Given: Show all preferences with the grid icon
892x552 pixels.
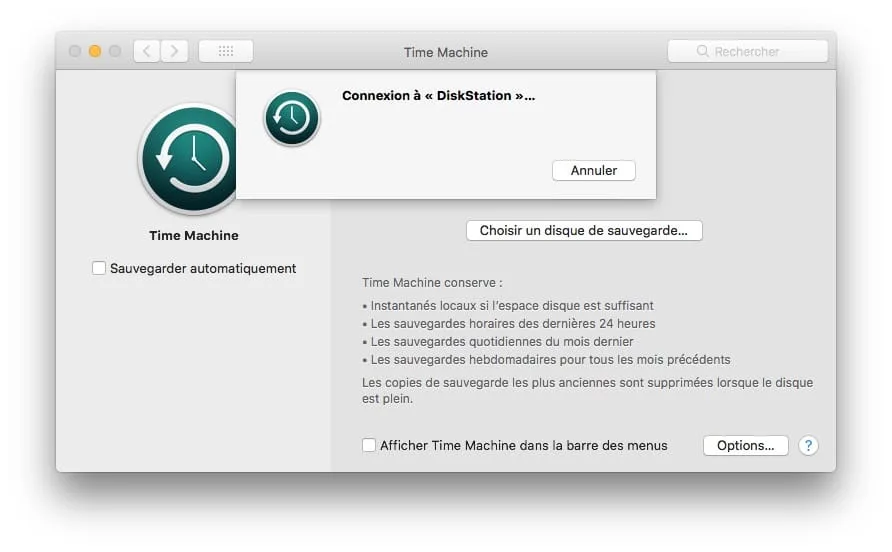Looking at the screenshot, I should pos(226,51).
